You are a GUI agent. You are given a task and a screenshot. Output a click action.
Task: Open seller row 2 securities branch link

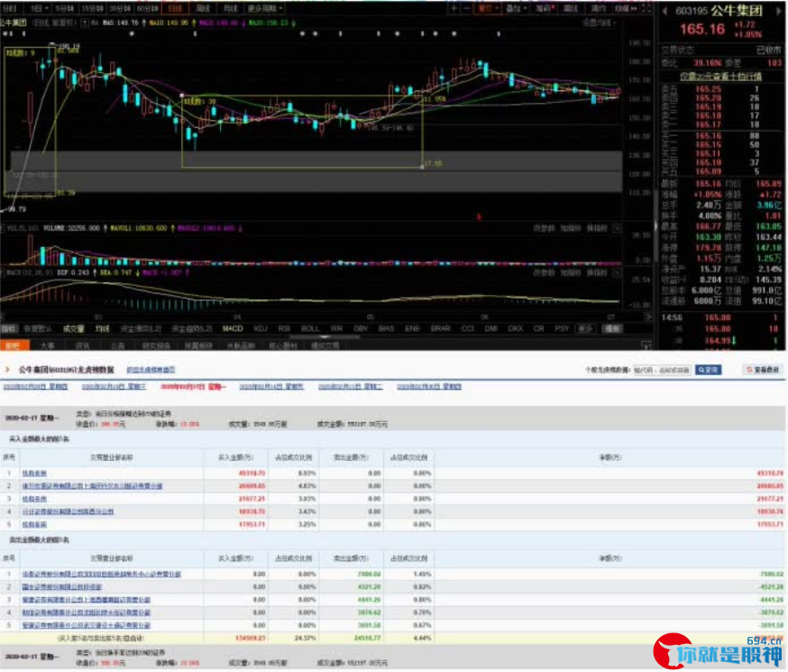(x=62, y=587)
